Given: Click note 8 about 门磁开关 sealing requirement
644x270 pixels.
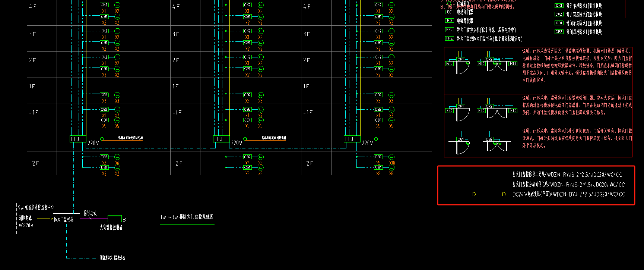Looking at the screenshot, I should pyautogui.click(x=478, y=7).
